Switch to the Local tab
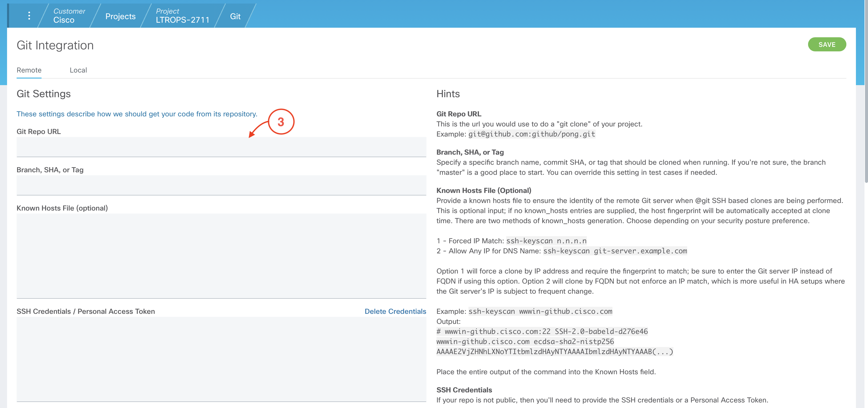868x408 pixels. coord(78,70)
